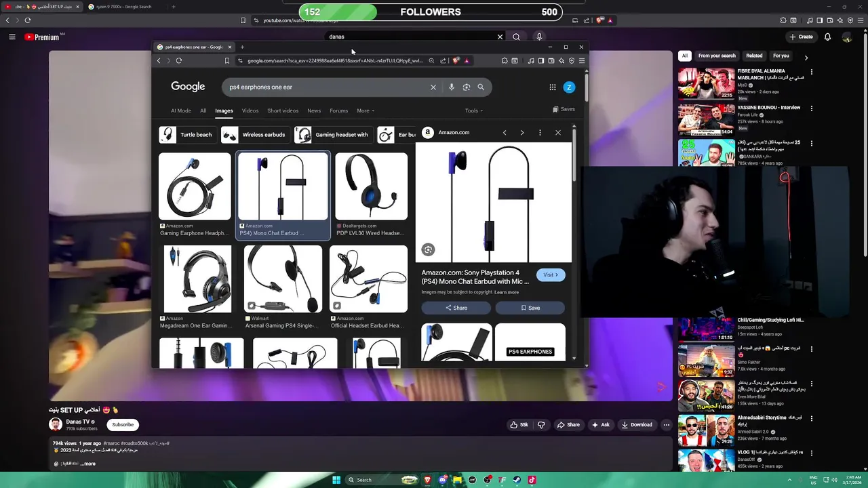Image resolution: width=868 pixels, height=488 pixels.
Task: Expand the More search categories dropdown
Action: coord(366,110)
